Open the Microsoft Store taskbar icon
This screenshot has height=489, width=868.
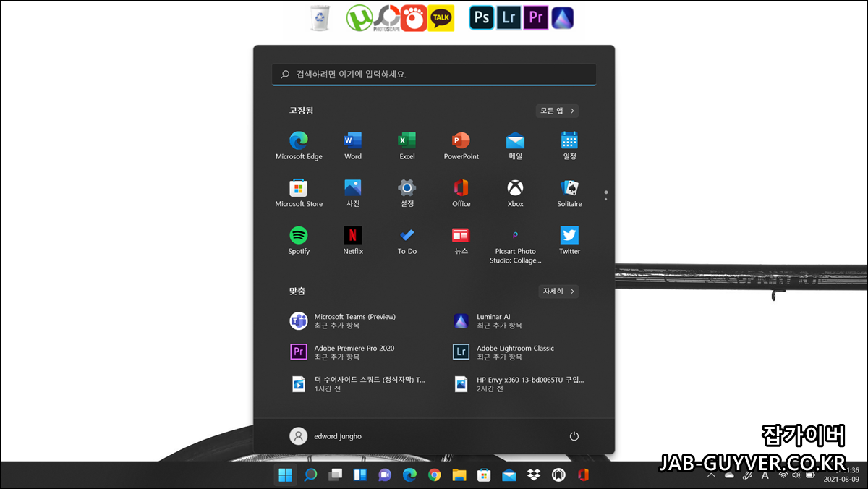pos(484,475)
